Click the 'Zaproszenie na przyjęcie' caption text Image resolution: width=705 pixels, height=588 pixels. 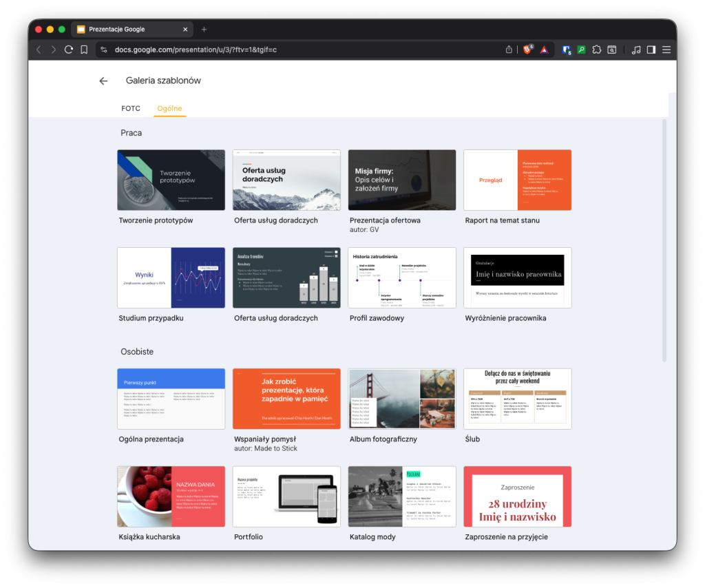(x=506, y=537)
